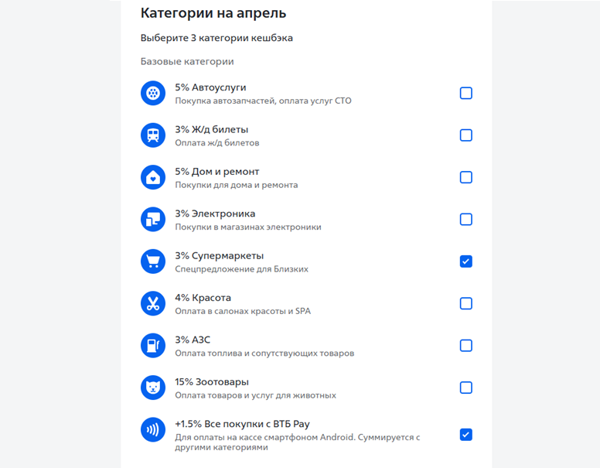Click the Дом и ремонт house icon

(x=152, y=177)
